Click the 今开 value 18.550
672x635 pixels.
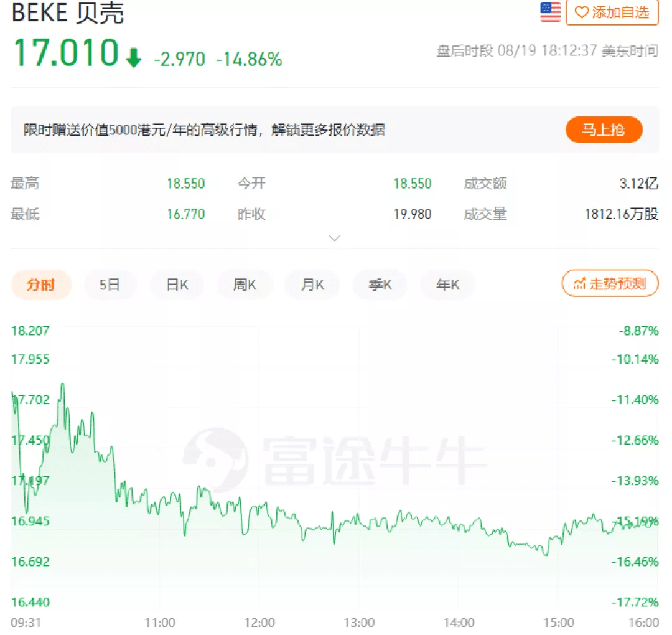click(x=413, y=184)
